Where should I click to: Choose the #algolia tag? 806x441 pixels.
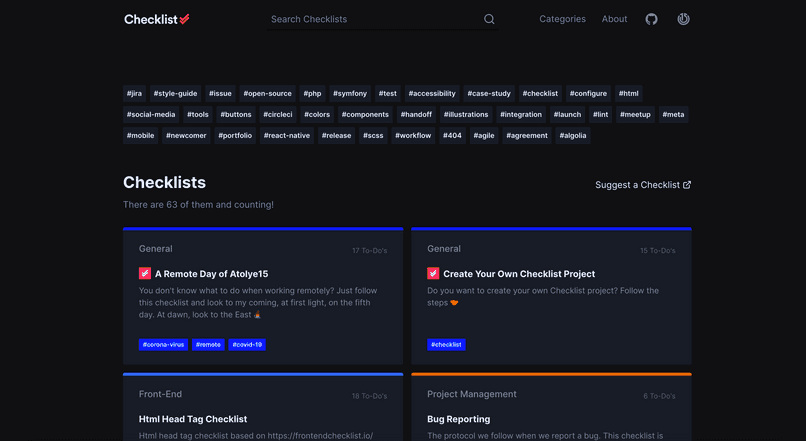pos(573,135)
